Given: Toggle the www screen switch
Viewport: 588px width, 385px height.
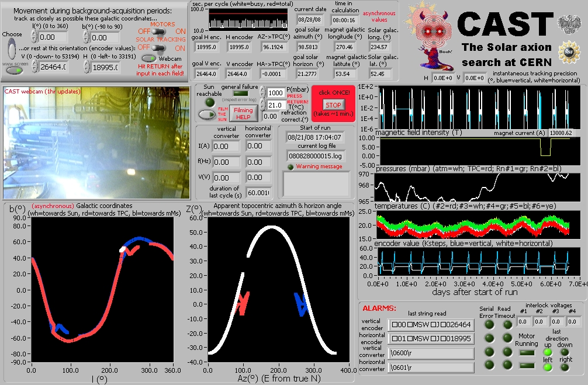Looking at the screenshot, I should pos(14,70).
